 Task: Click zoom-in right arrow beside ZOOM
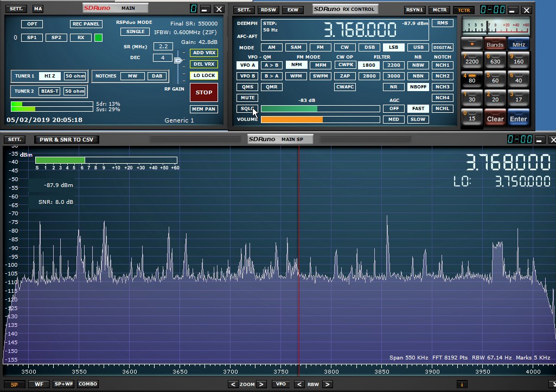[x=261, y=384]
